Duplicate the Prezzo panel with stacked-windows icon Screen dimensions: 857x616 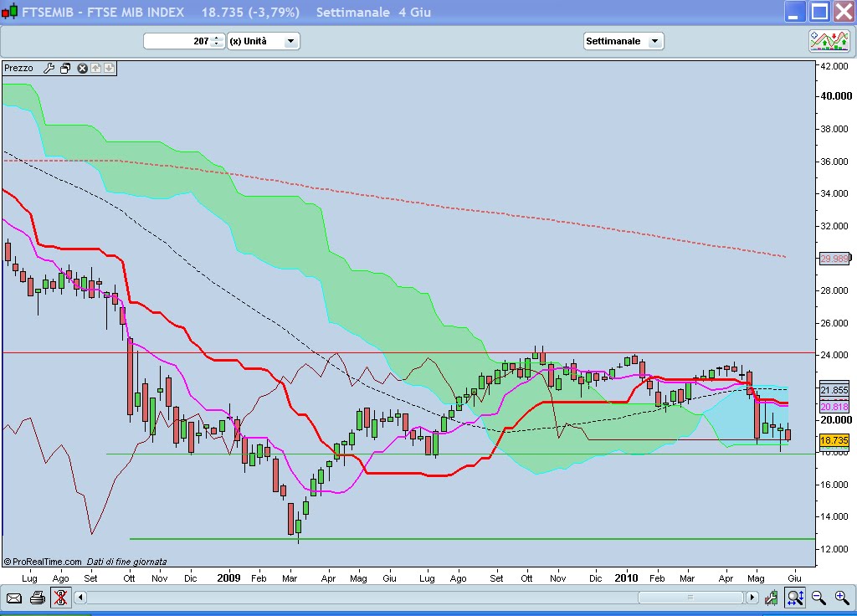pyautogui.click(x=65, y=69)
